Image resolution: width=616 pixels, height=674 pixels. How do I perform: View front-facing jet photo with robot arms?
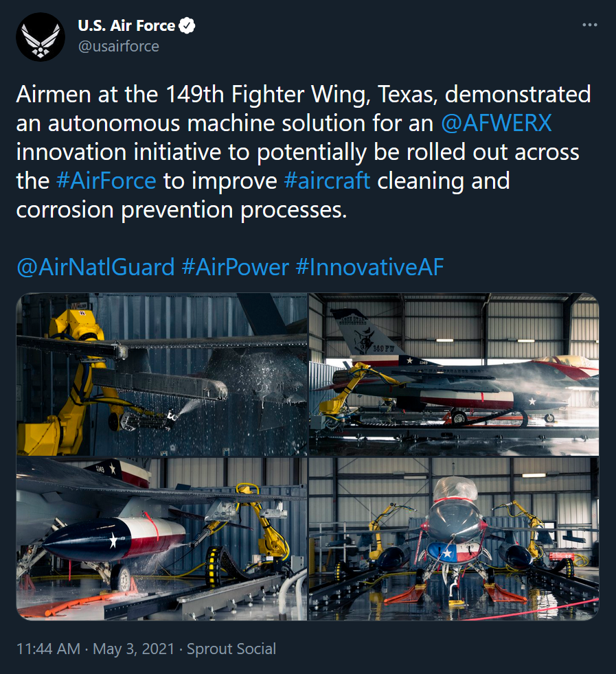coord(454,539)
